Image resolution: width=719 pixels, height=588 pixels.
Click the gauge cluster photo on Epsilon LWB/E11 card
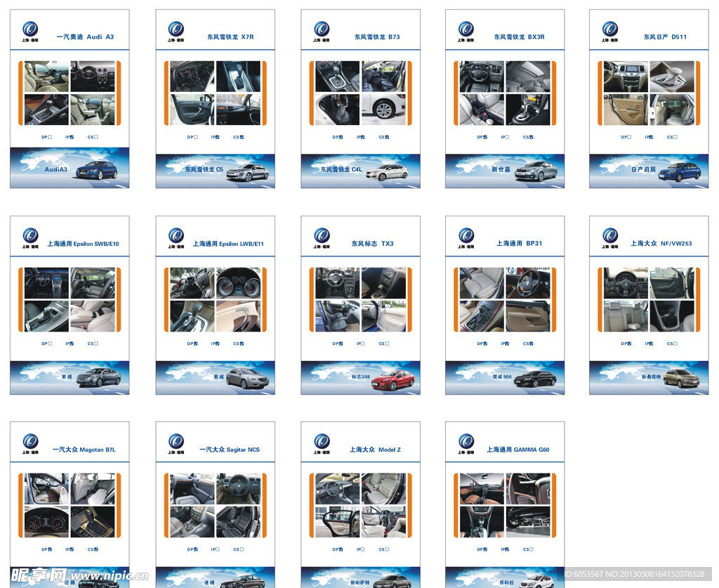[x=239, y=282]
